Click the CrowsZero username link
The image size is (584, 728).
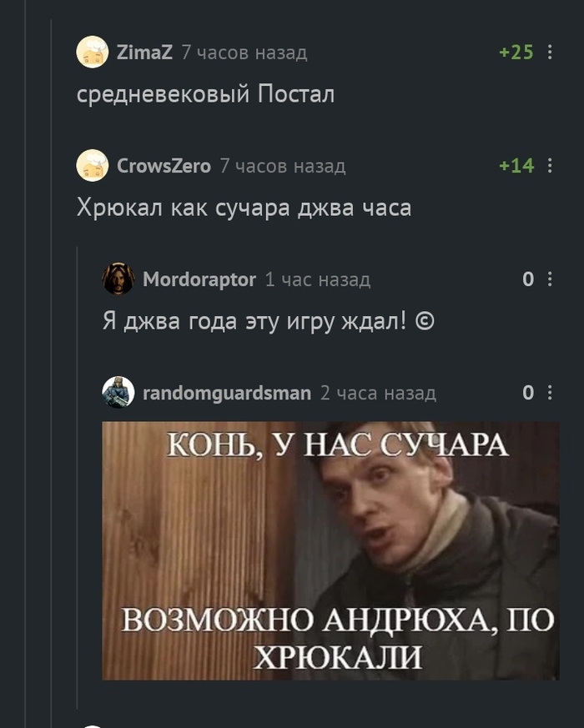tap(164, 166)
